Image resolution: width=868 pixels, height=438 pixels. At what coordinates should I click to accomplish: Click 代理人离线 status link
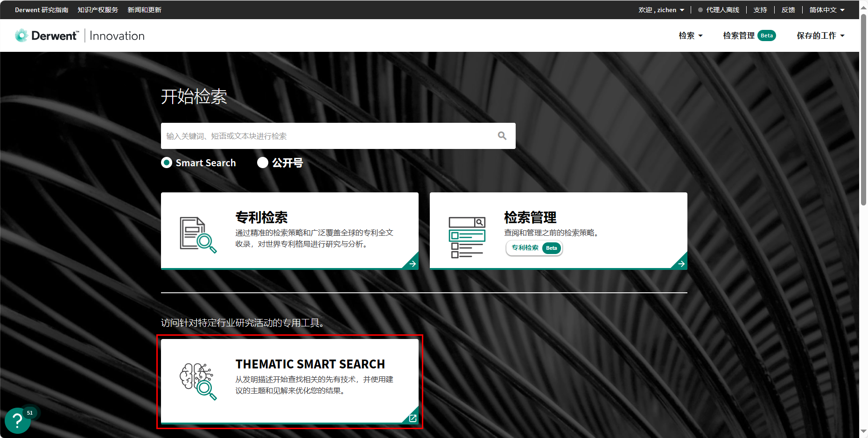click(x=722, y=10)
